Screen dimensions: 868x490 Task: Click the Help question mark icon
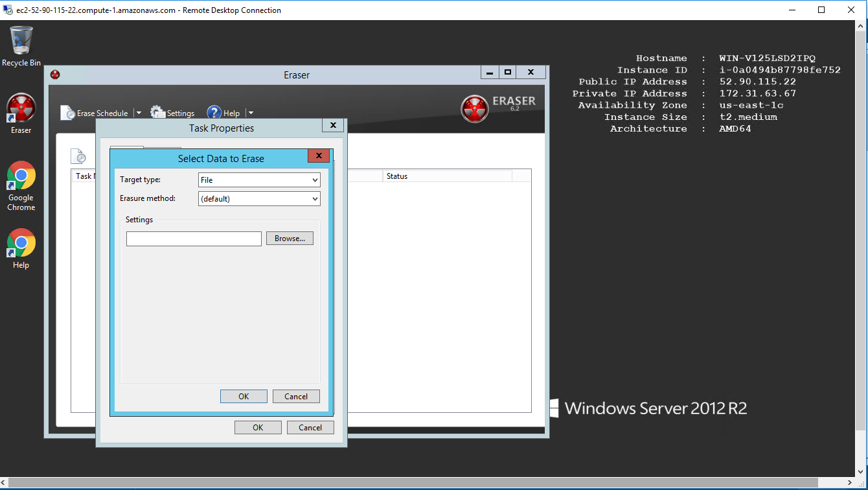(x=214, y=113)
